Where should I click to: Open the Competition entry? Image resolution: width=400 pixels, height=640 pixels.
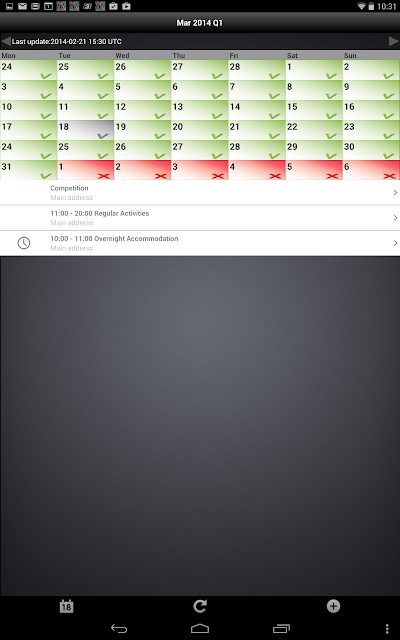click(200, 193)
